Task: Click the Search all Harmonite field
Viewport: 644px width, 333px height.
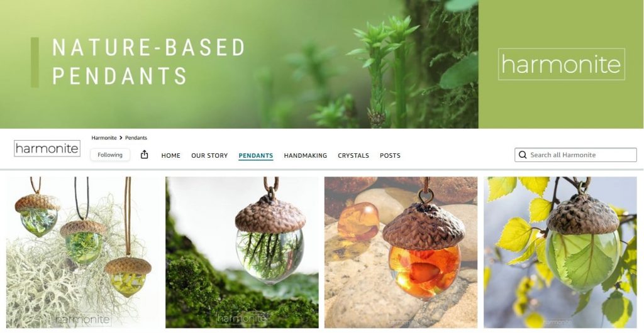Action: pos(575,155)
